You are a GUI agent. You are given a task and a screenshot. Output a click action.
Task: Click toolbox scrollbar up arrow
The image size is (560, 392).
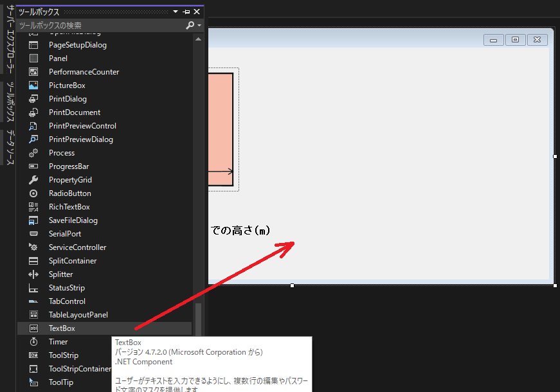[198, 39]
